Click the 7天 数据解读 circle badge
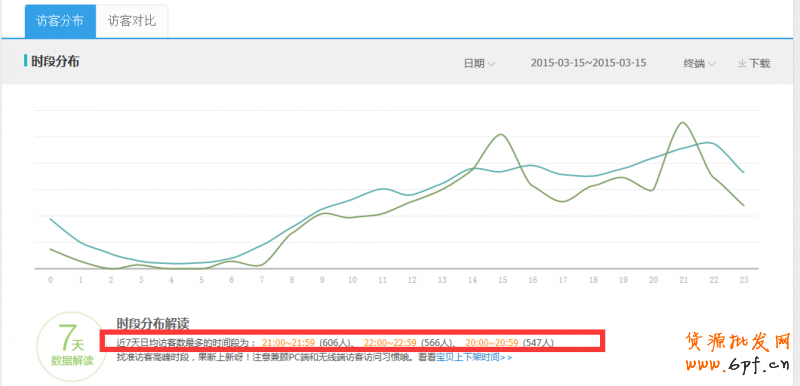The height and width of the screenshot is (386, 800). pyautogui.click(x=72, y=347)
